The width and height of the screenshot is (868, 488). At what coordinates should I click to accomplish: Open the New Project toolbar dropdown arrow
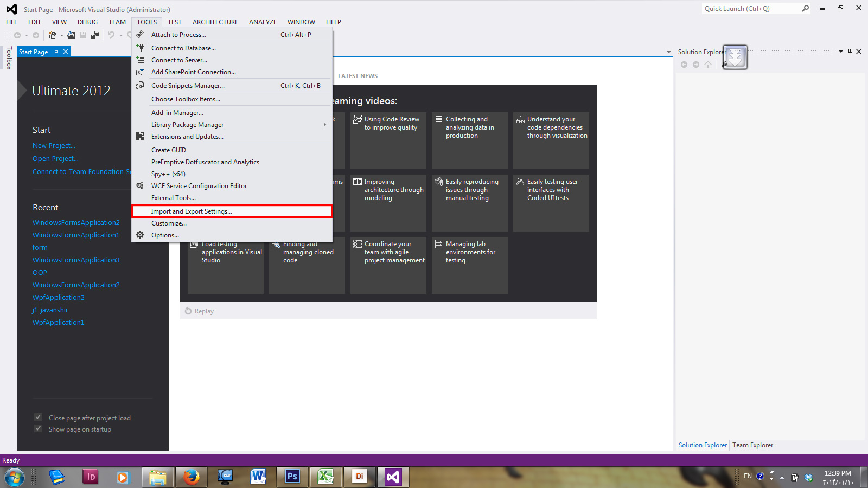(x=61, y=35)
